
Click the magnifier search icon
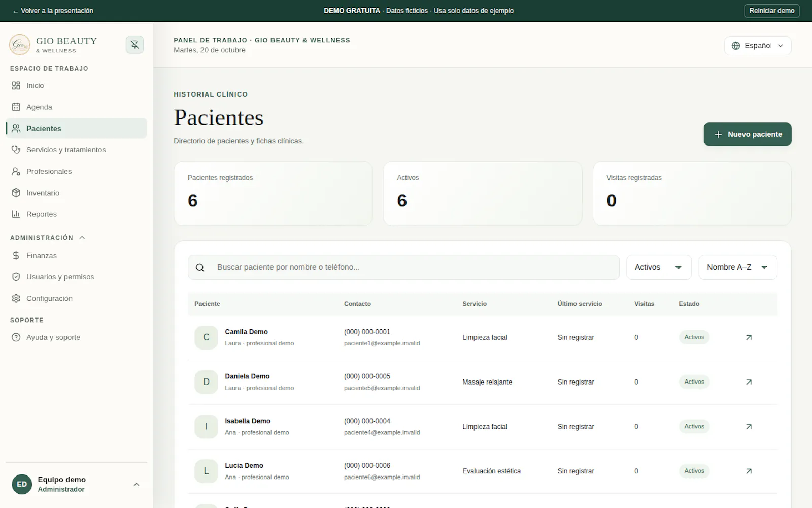click(200, 268)
